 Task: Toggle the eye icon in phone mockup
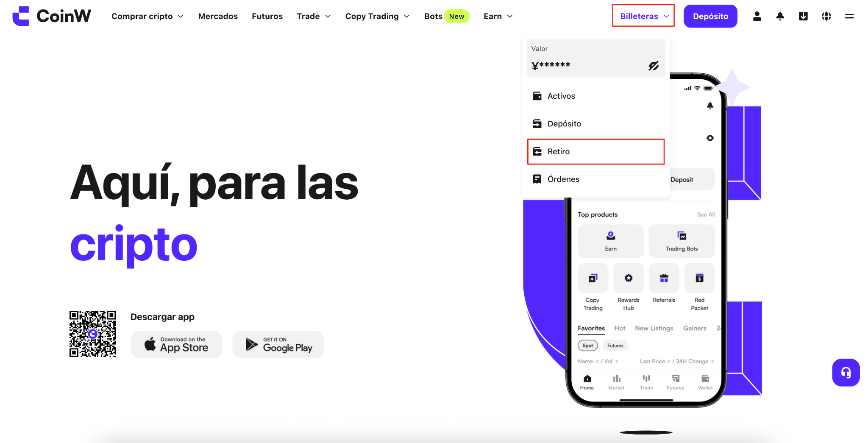point(710,138)
